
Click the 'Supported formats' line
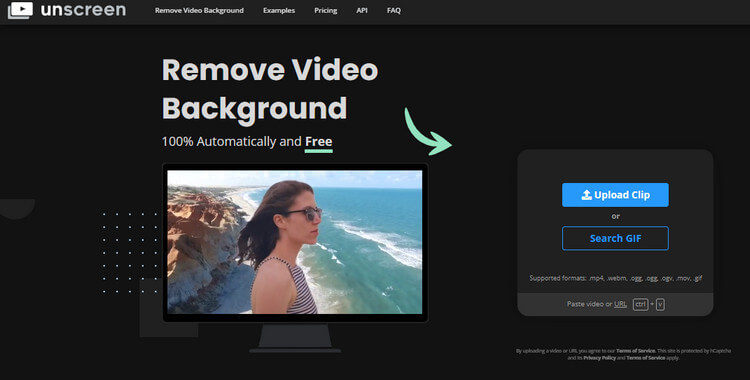pos(616,278)
